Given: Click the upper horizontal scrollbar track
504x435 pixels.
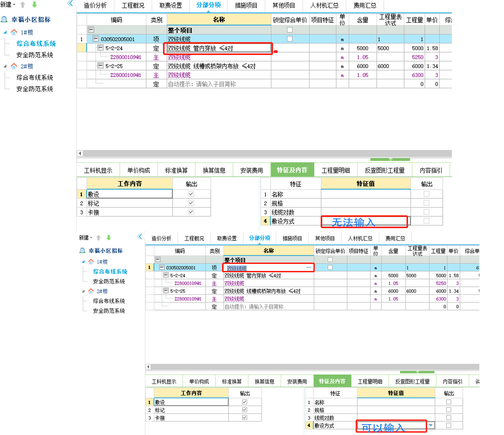Looking at the screenshot, I should [x=267, y=153].
